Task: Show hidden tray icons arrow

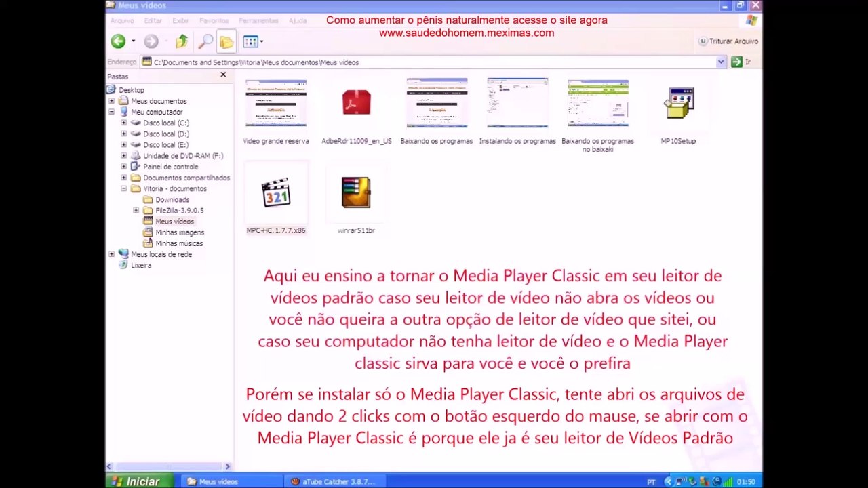Action: pos(668,482)
